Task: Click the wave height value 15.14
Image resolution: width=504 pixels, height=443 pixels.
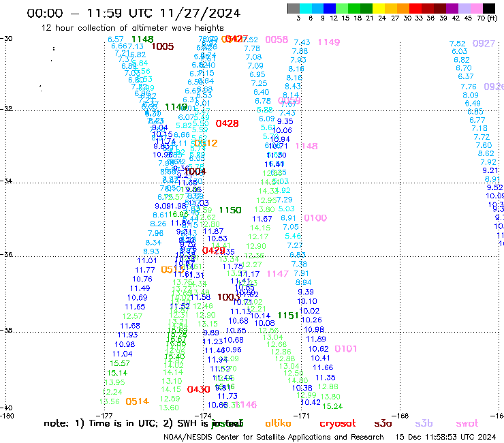Action: coord(117,373)
